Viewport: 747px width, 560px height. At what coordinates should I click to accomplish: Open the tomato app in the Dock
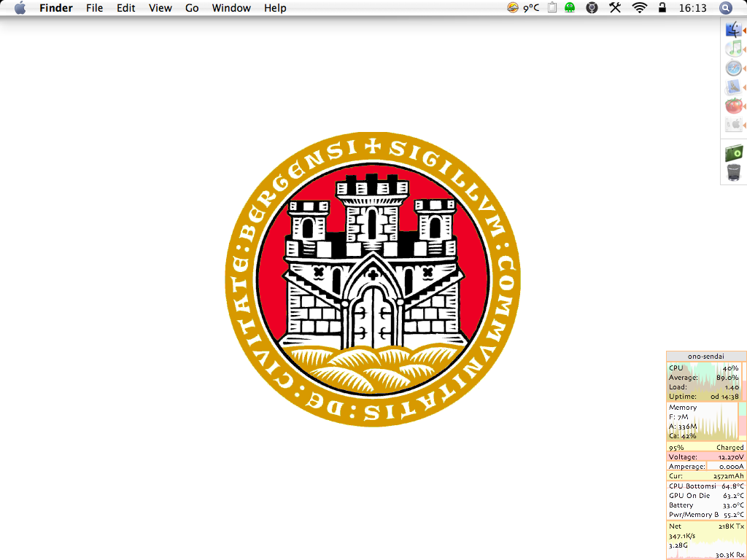coord(734,106)
